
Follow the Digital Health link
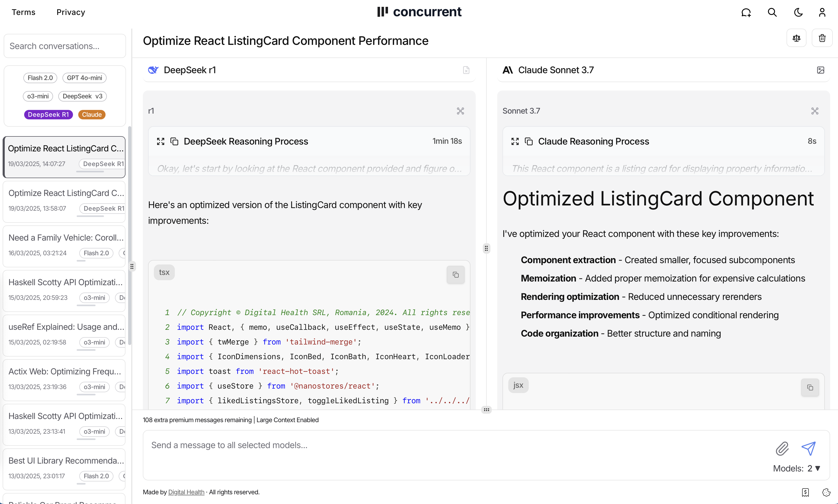186,492
